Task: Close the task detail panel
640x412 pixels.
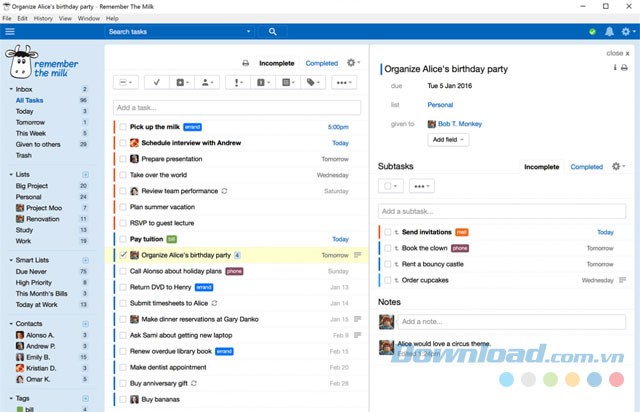Action: [x=616, y=52]
